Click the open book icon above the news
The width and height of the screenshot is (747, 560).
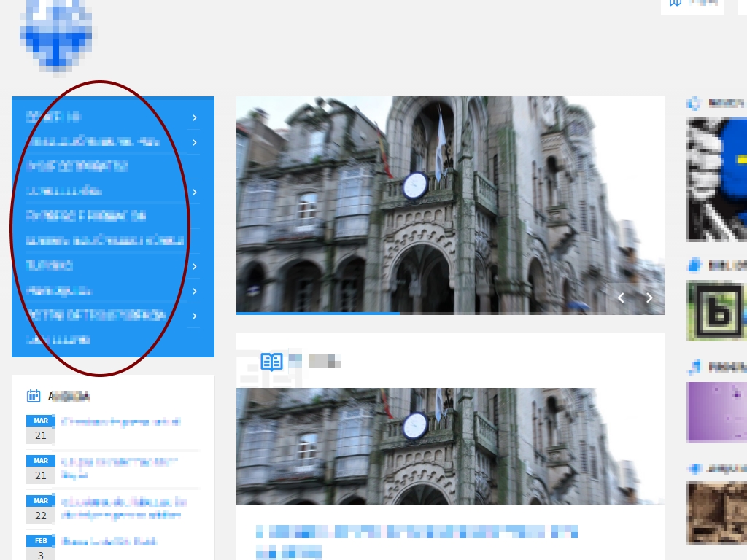(x=271, y=361)
